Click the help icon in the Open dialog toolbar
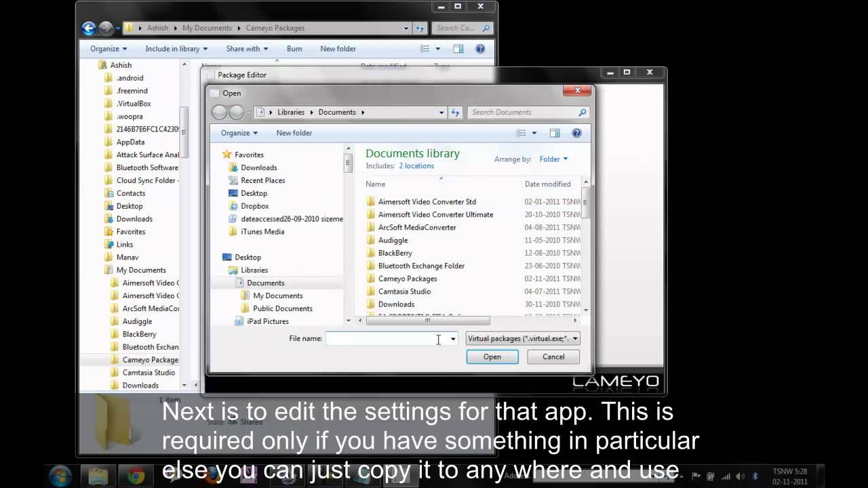 576,133
